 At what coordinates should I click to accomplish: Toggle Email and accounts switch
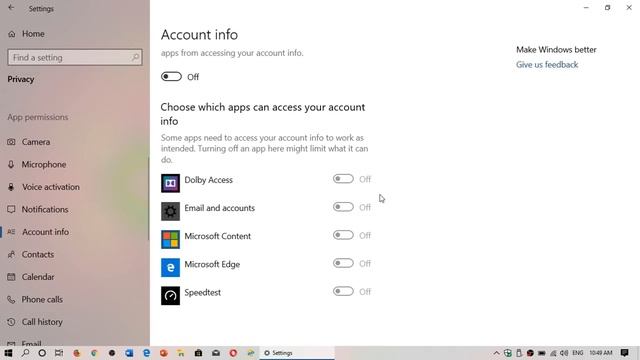343,207
